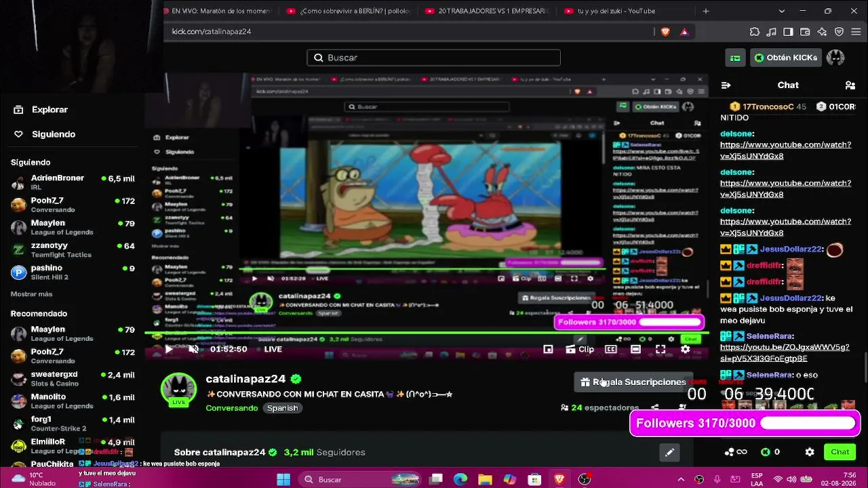Open a new browser tab
The height and width of the screenshot is (488, 868).
pyautogui.click(x=706, y=11)
